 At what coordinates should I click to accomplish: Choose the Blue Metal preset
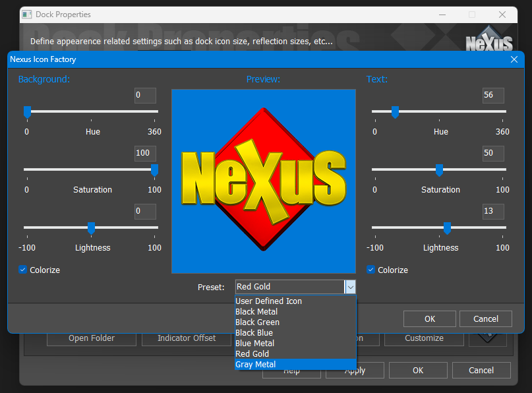click(254, 344)
